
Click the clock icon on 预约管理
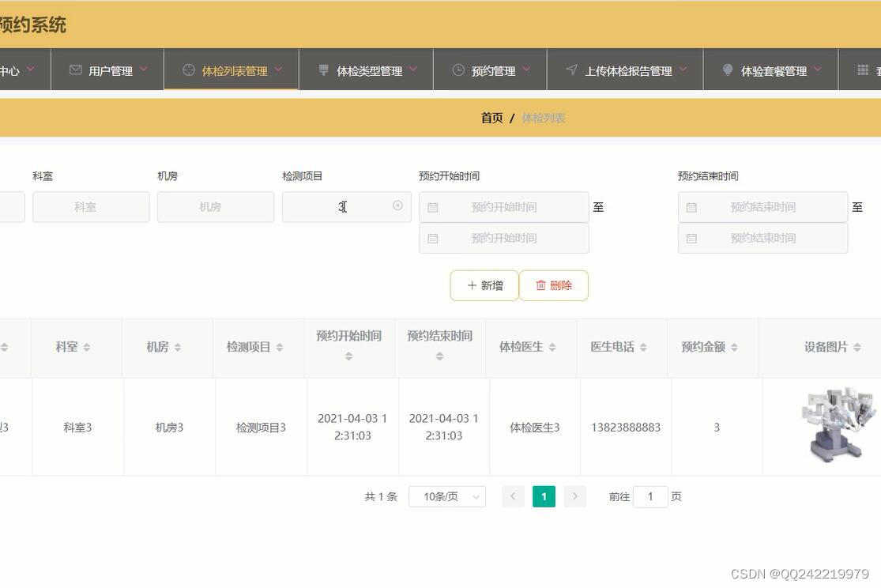[457, 70]
